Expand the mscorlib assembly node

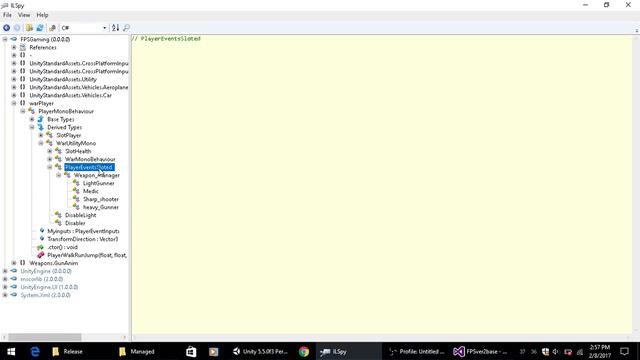[x=5, y=279]
